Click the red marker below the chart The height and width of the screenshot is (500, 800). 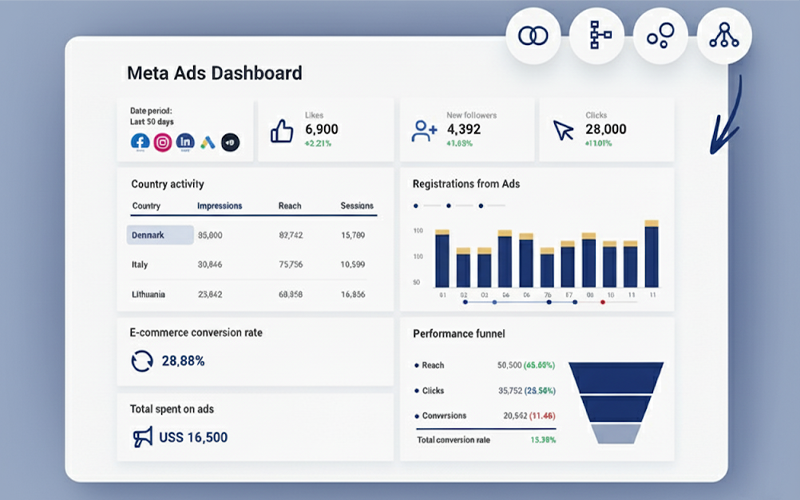tap(602, 301)
